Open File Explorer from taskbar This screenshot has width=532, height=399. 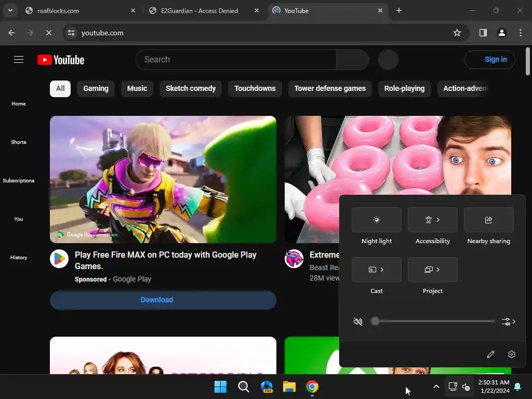[289, 387]
